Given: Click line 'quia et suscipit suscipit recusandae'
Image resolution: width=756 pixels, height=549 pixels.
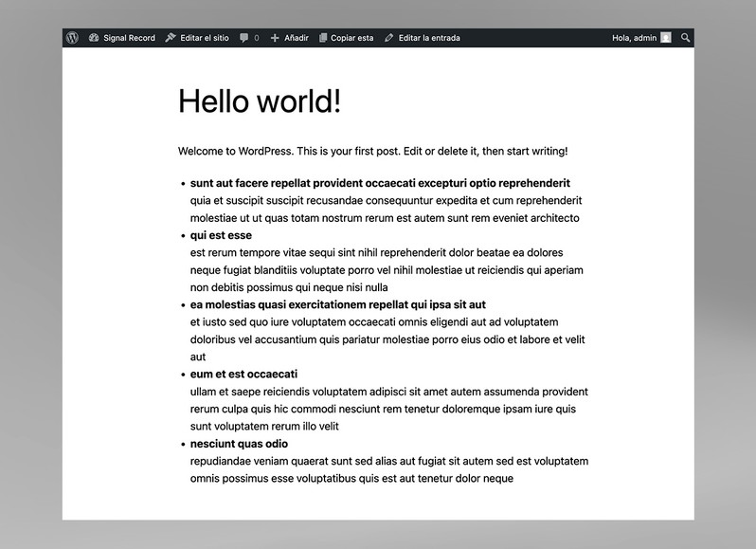Looking at the screenshot, I should pos(386,200).
